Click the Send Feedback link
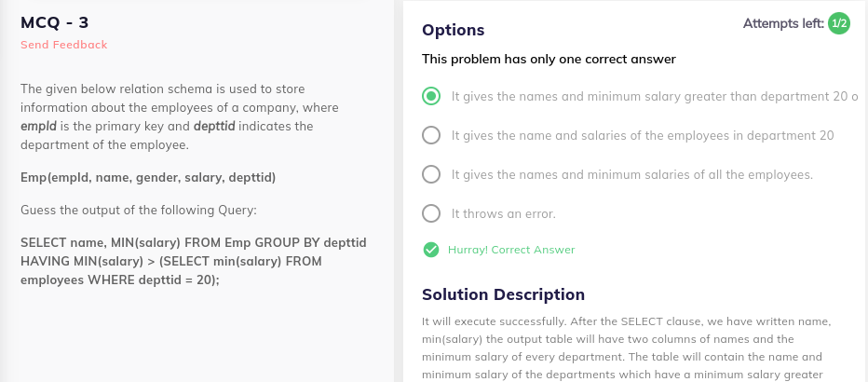This screenshot has height=382, width=868. pyautogui.click(x=63, y=45)
